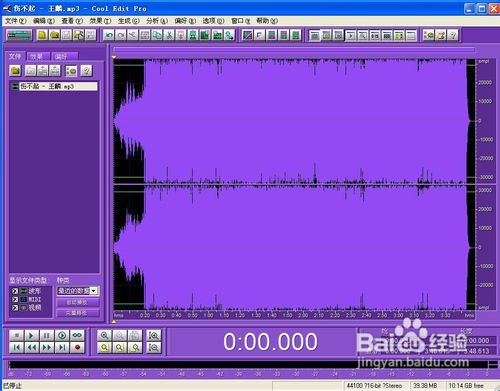Click the Zoom to right edge of selection icon
Image resolution: width=500 pixels, height=391 pixels.
tap(135, 348)
